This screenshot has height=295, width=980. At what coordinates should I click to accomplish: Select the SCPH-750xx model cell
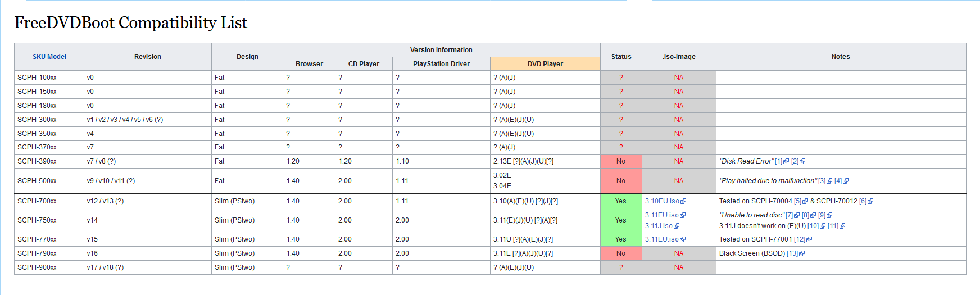coord(49,220)
